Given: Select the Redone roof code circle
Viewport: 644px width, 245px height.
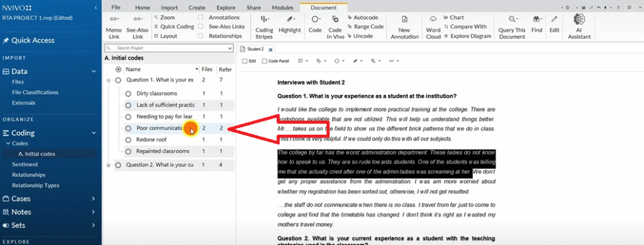Looking at the screenshot, I should coord(128,140).
